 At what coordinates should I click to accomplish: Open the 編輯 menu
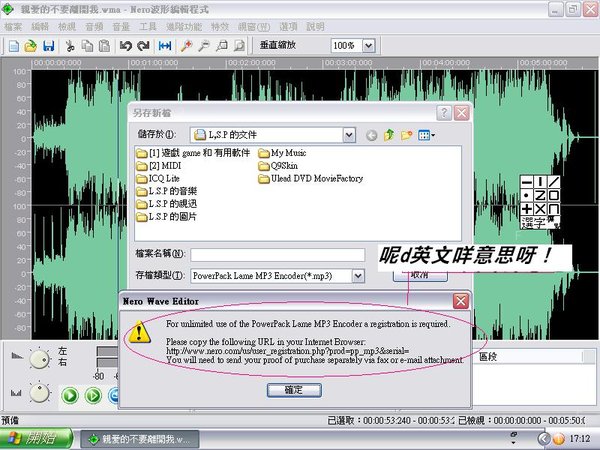[40, 27]
